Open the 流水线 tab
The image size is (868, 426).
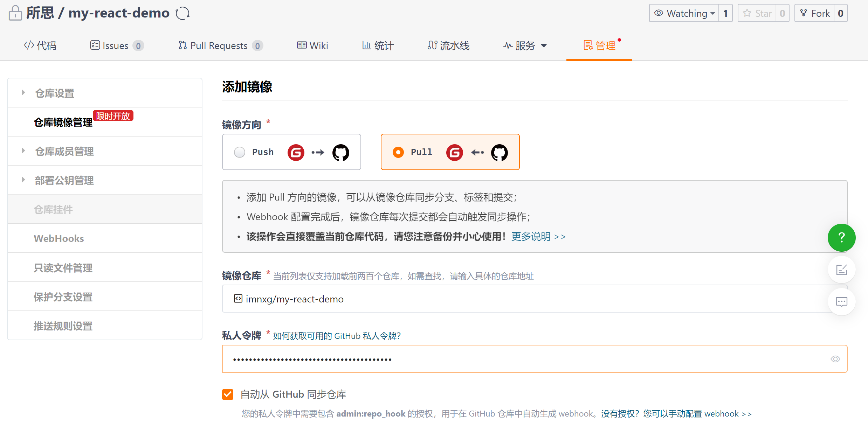pyautogui.click(x=448, y=46)
